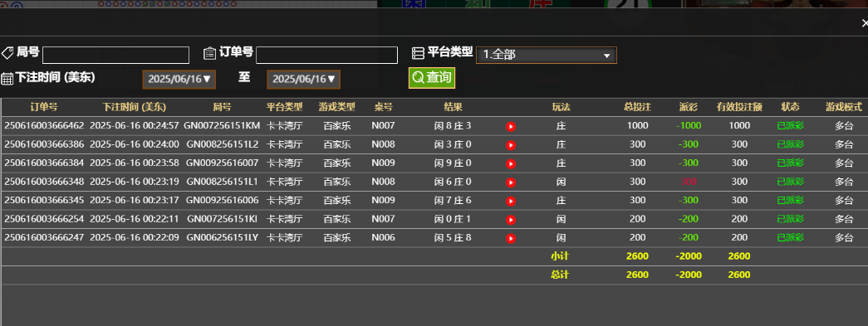Click round number GN008256151L1
The width and height of the screenshot is (868, 326).
point(222,182)
